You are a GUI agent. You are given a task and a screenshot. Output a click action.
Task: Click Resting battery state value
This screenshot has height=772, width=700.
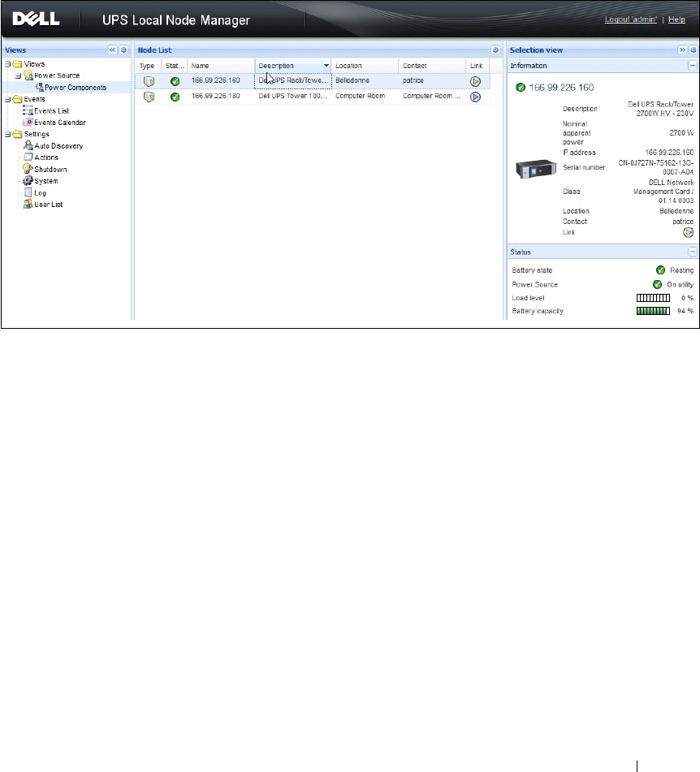pyautogui.click(x=682, y=270)
